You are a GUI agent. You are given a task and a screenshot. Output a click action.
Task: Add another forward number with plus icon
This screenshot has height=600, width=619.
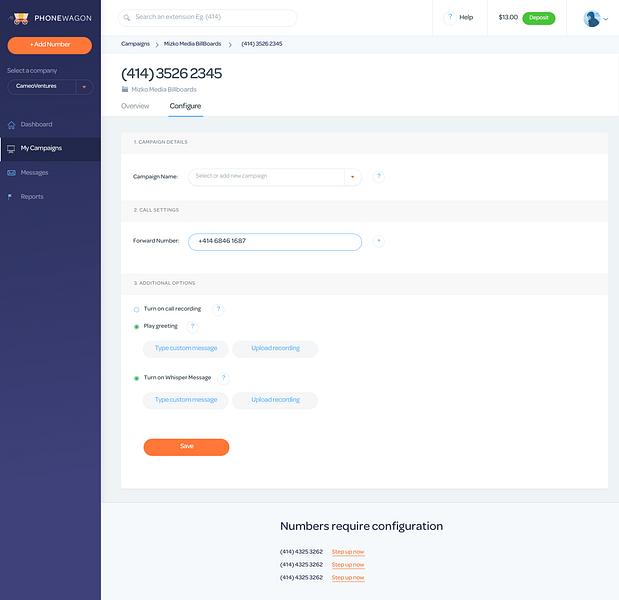click(379, 241)
